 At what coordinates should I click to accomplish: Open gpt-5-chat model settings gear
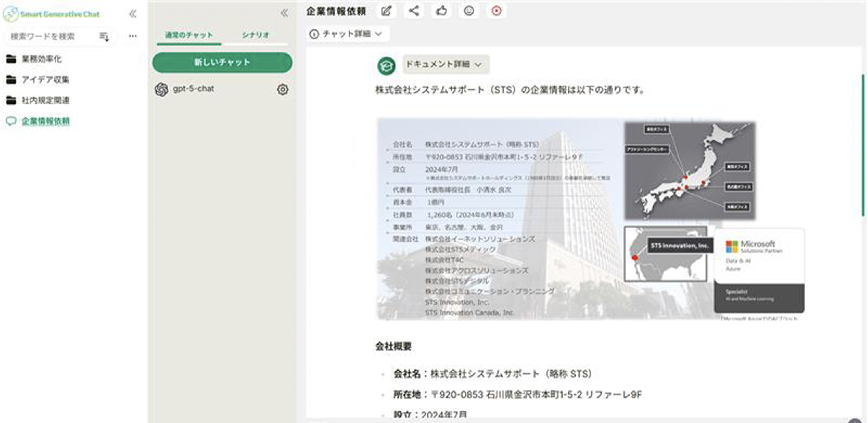[x=282, y=89]
